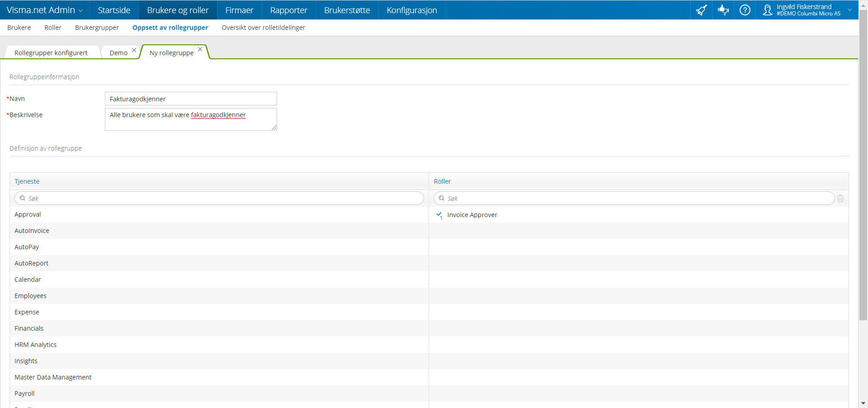Screen dimensions: 868x408
Task: Open Oversikt over rolletildelinger
Action: tap(263, 28)
